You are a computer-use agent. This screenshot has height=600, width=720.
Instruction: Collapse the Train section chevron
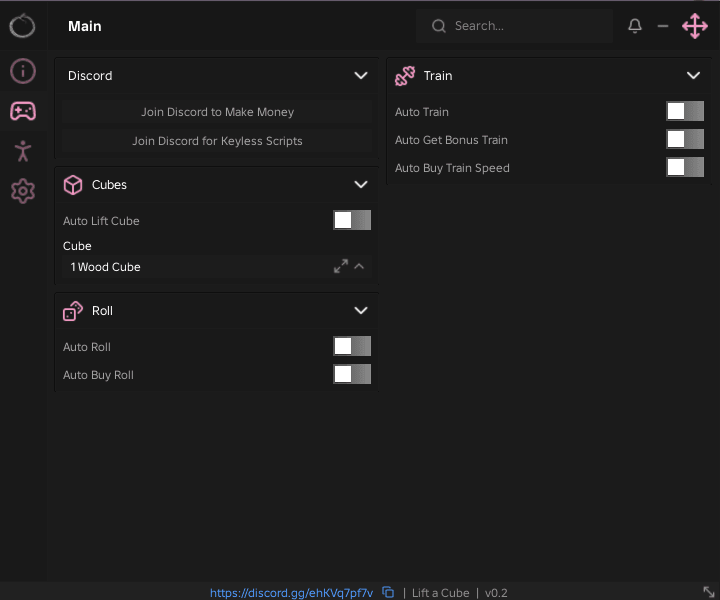pyautogui.click(x=693, y=75)
